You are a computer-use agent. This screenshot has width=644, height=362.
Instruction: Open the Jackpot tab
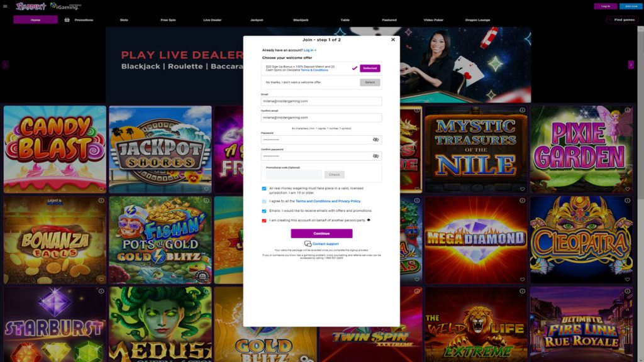pos(257,19)
